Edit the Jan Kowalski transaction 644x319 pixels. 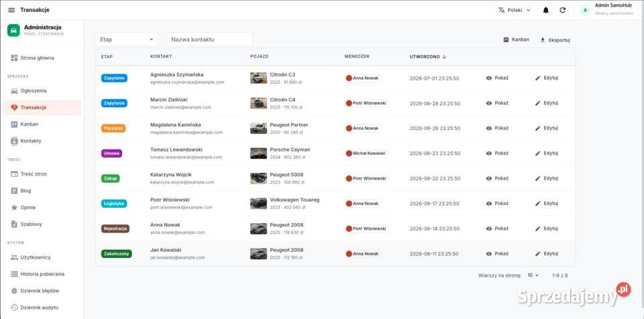pyautogui.click(x=546, y=254)
